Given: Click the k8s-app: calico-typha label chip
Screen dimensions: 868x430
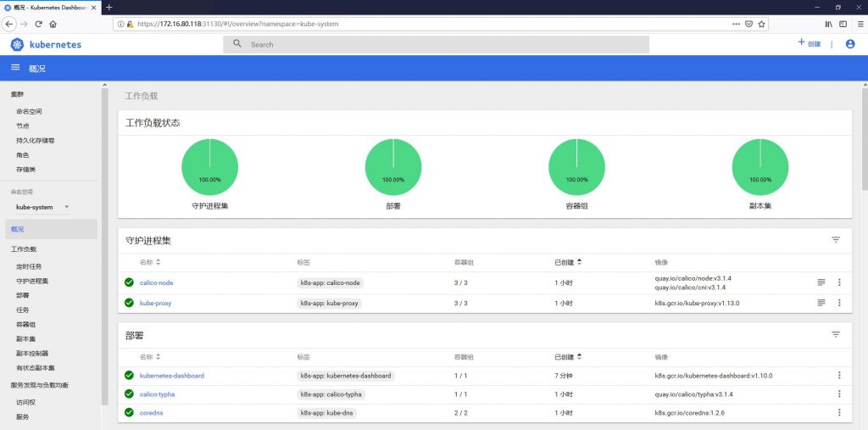Looking at the screenshot, I should (331, 394).
